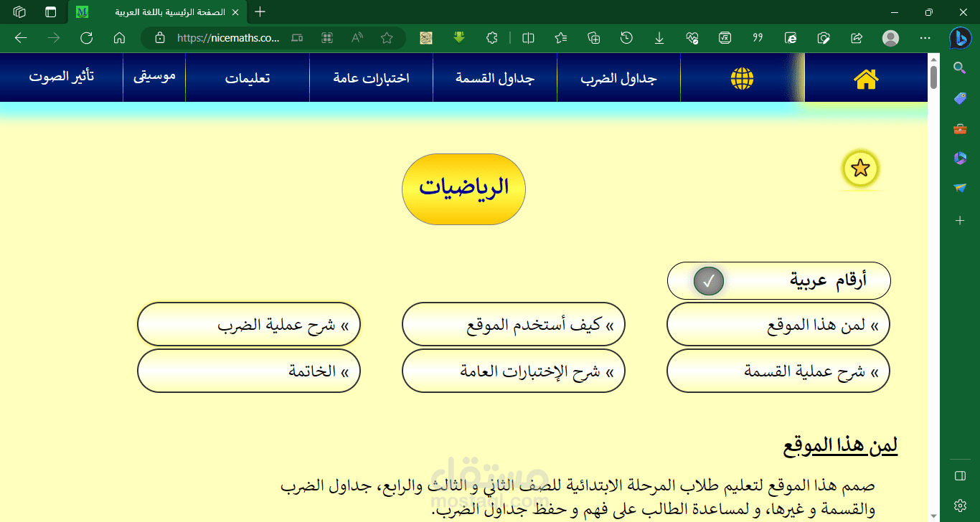This screenshot has height=522, width=980.
Task: Open Workspaces at top-left of the browser
Action: tap(20, 12)
